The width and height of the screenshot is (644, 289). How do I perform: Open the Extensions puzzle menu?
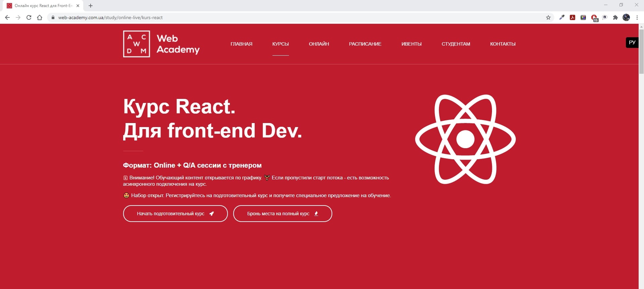[615, 17]
